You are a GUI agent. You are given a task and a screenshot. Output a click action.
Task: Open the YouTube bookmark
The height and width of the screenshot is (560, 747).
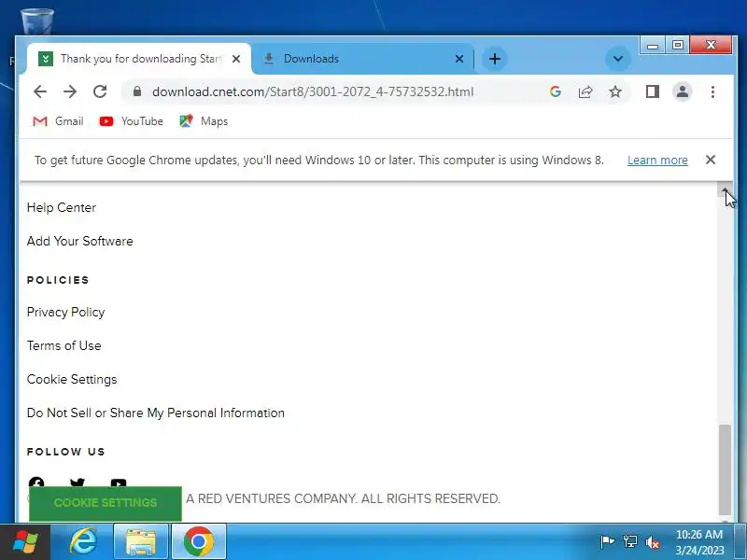(x=131, y=121)
